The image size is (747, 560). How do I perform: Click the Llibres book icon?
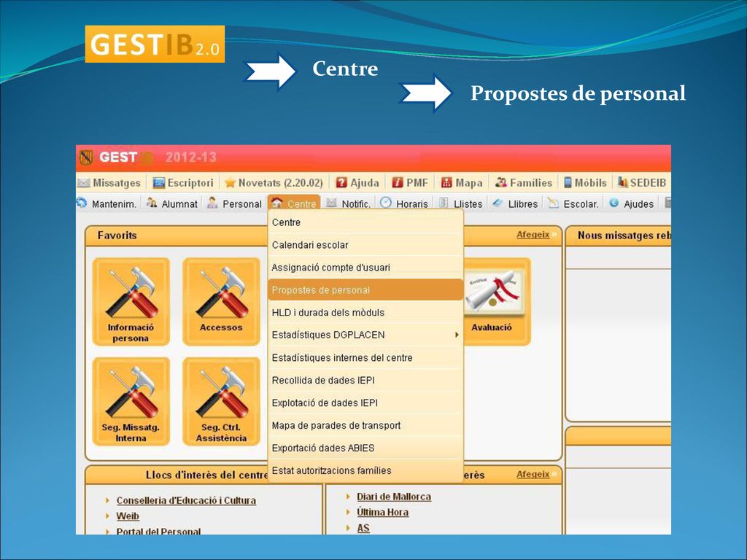click(x=498, y=203)
